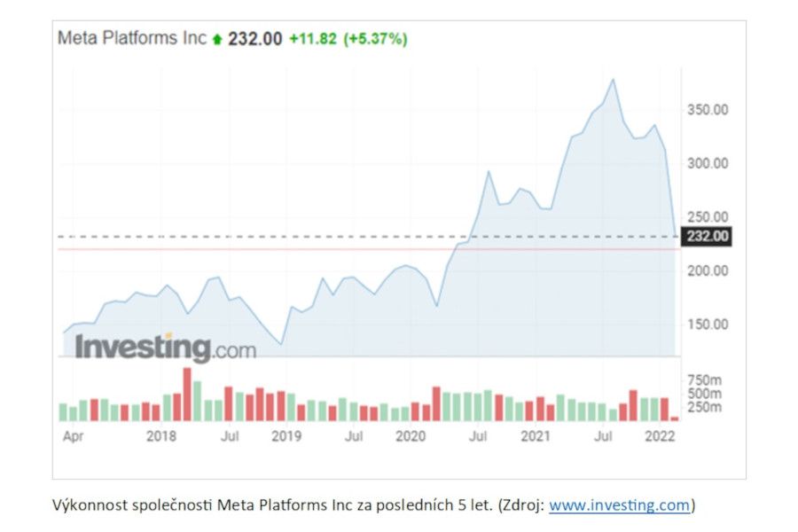Click the tallest red volume bar
The width and height of the screenshot is (798, 532).
pyautogui.click(x=187, y=394)
